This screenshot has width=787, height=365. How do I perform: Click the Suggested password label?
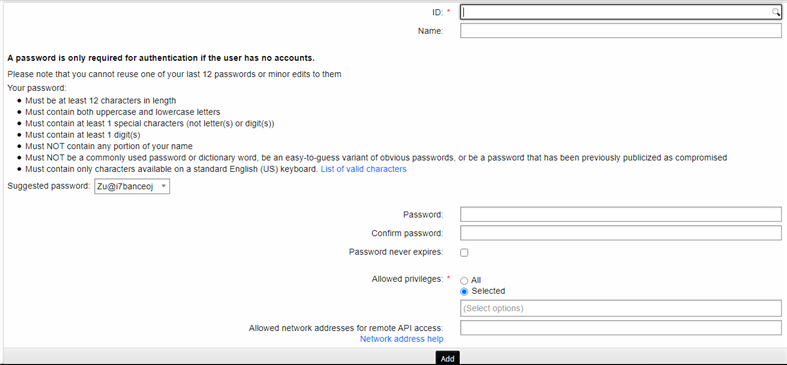(x=49, y=186)
